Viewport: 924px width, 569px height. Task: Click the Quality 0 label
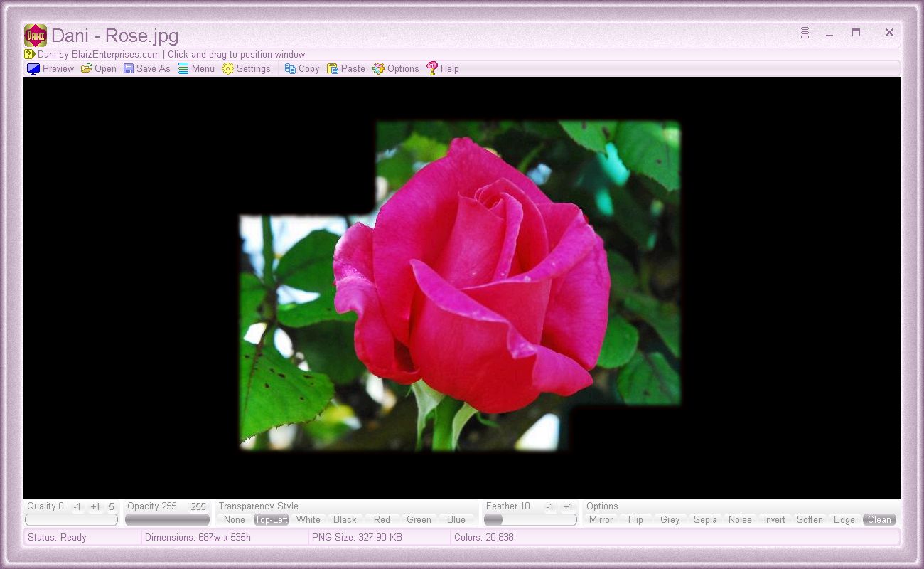coord(45,506)
